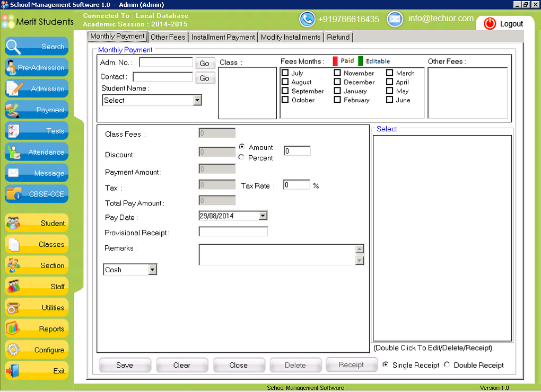
Task: Check the June fees month box
Action: tap(389, 100)
